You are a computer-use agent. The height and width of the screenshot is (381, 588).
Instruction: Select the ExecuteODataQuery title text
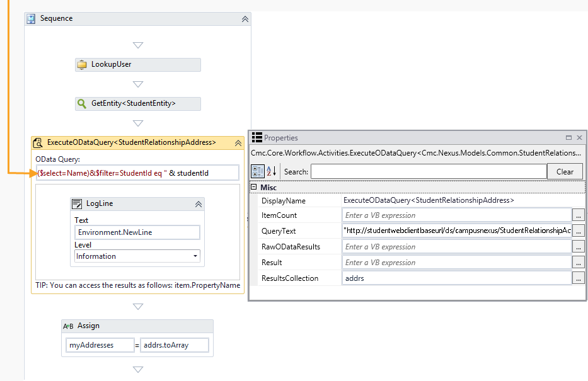pos(132,142)
